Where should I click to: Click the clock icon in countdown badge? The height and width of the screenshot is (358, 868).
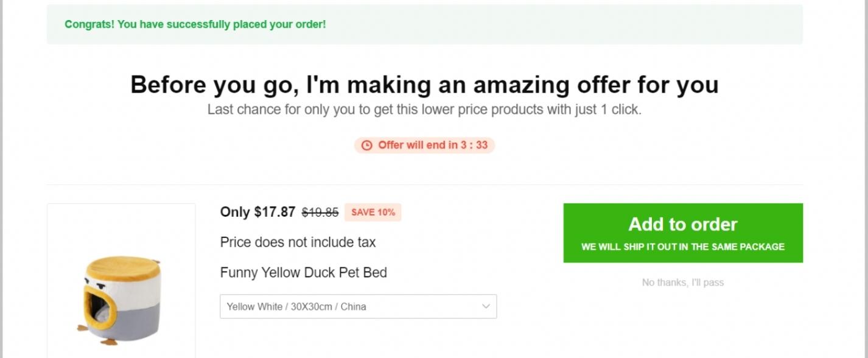(x=366, y=146)
